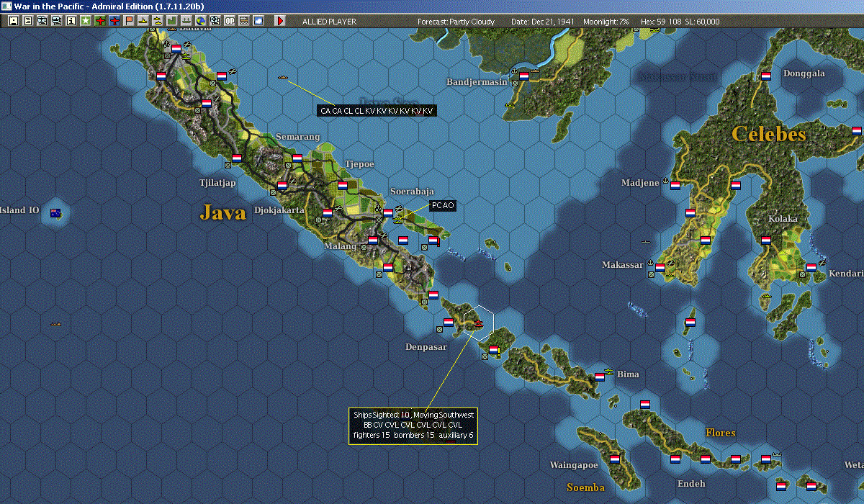864x504 pixels.
Task: Click the red plane on green icon
Action: (x=100, y=21)
